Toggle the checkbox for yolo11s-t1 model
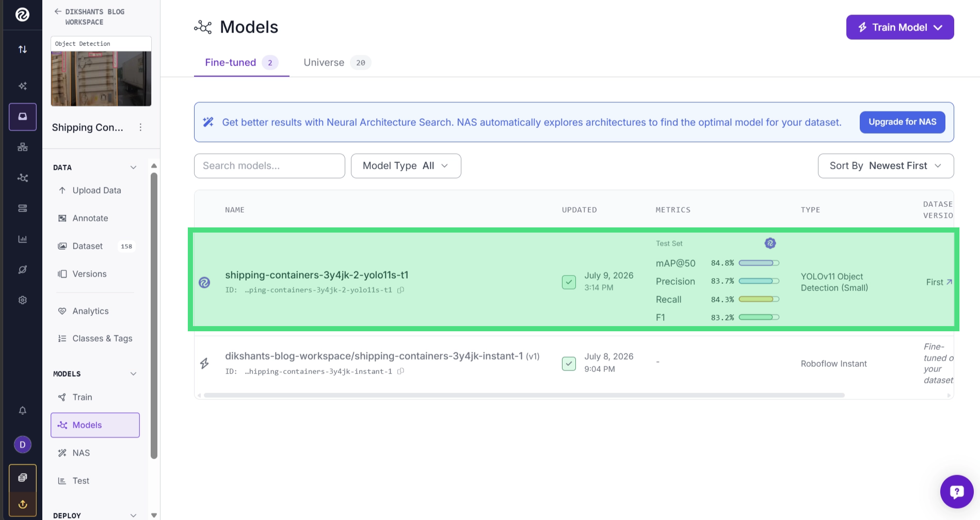This screenshot has width=980, height=520. click(569, 282)
